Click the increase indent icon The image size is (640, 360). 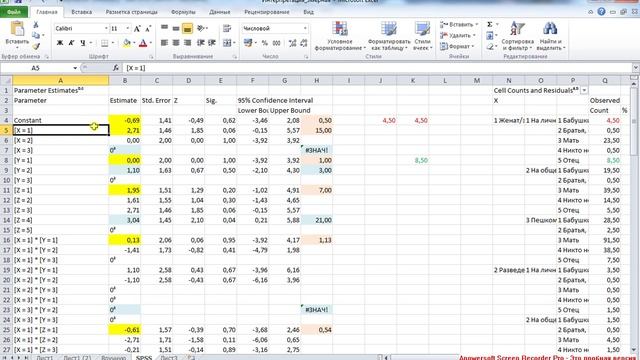pos(212,43)
